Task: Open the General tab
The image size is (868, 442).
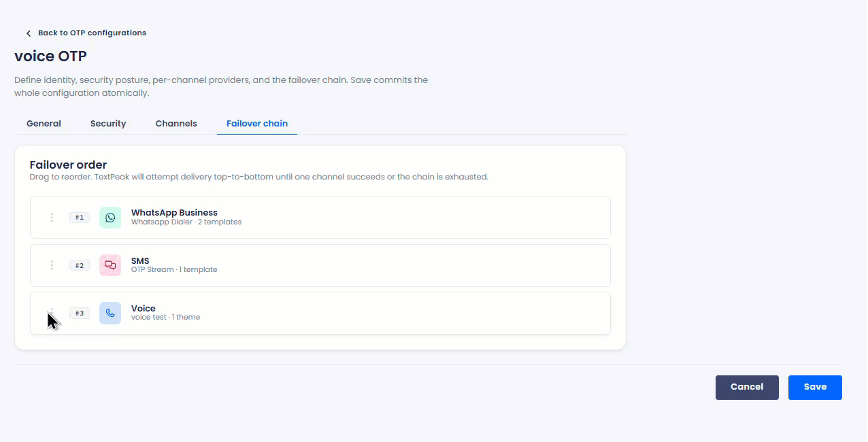Action: (44, 123)
